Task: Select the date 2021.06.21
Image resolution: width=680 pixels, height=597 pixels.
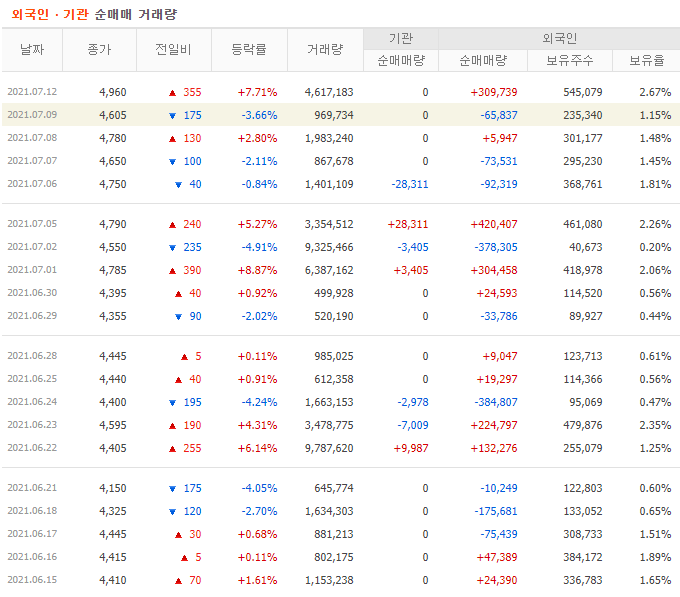Action: (x=32, y=488)
